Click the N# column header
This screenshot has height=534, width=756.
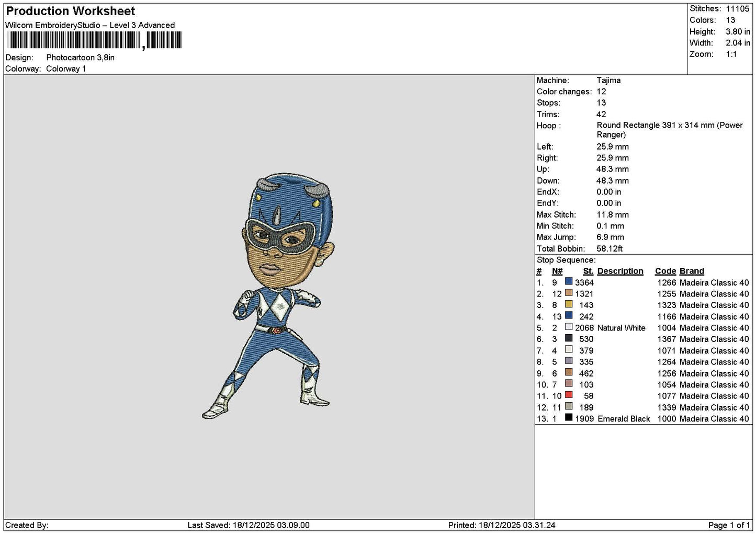(x=557, y=271)
